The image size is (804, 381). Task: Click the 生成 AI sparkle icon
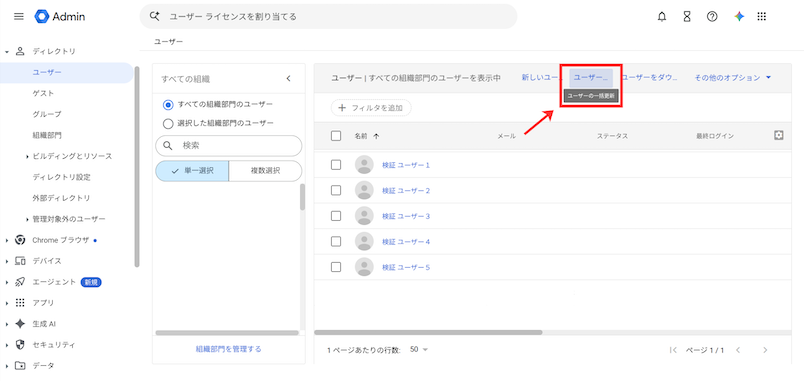(21, 324)
